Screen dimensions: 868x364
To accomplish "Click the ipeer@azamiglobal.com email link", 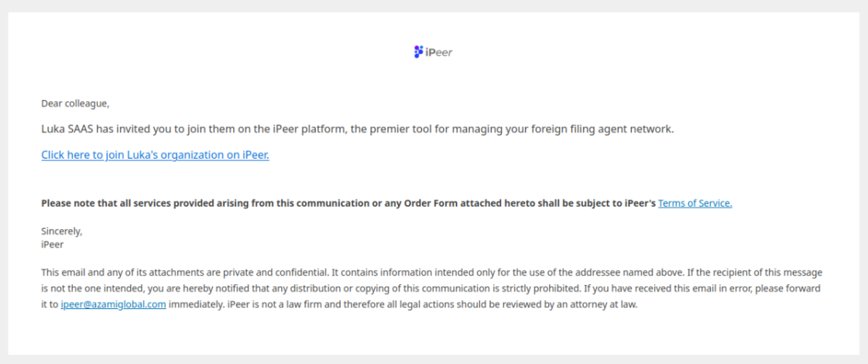I will [x=113, y=304].
